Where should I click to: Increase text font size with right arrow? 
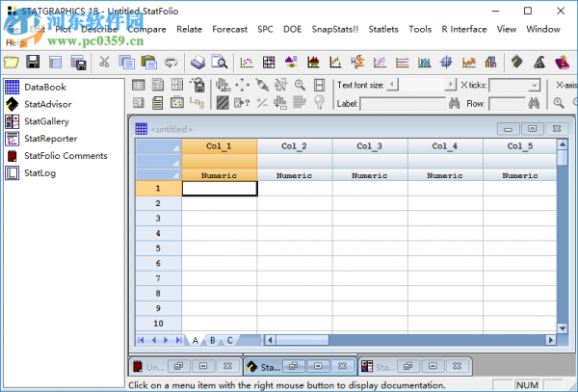pos(450,85)
